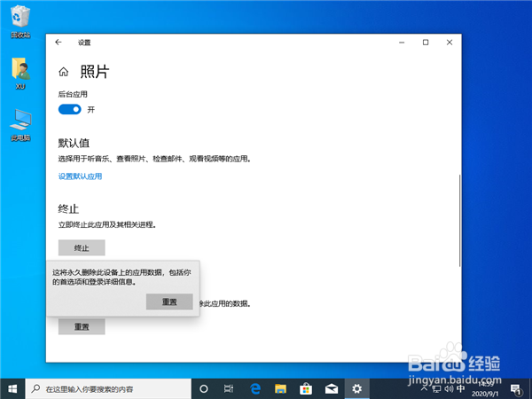Open the Windows Start menu
Viewport: 532px width, 399px height.
pos(12,389)
